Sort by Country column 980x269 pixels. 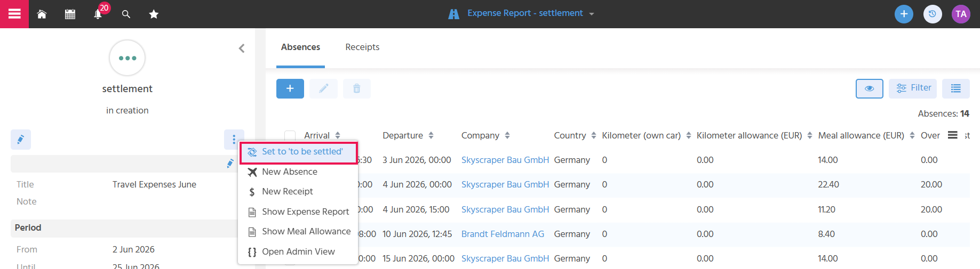pyautogui.click(x=575, y=136)
